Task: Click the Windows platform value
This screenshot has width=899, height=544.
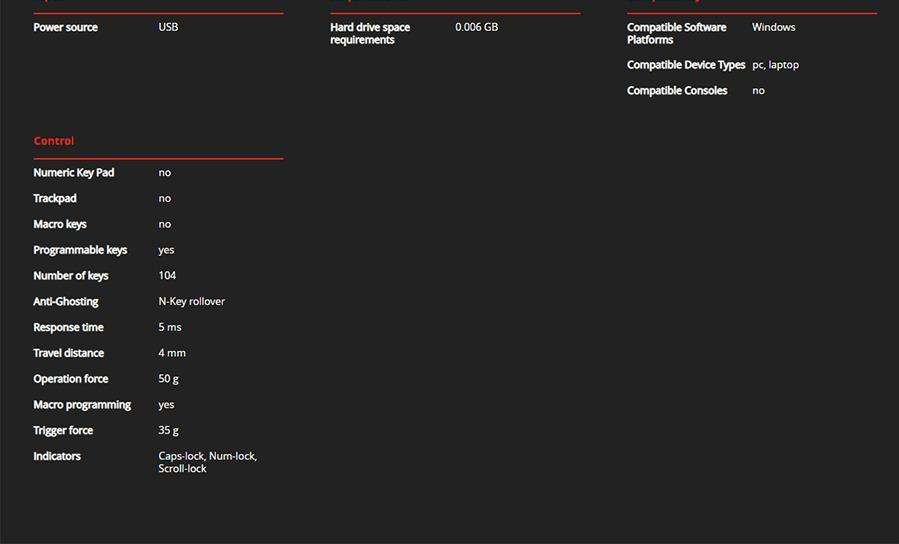Action: (773, 27)
